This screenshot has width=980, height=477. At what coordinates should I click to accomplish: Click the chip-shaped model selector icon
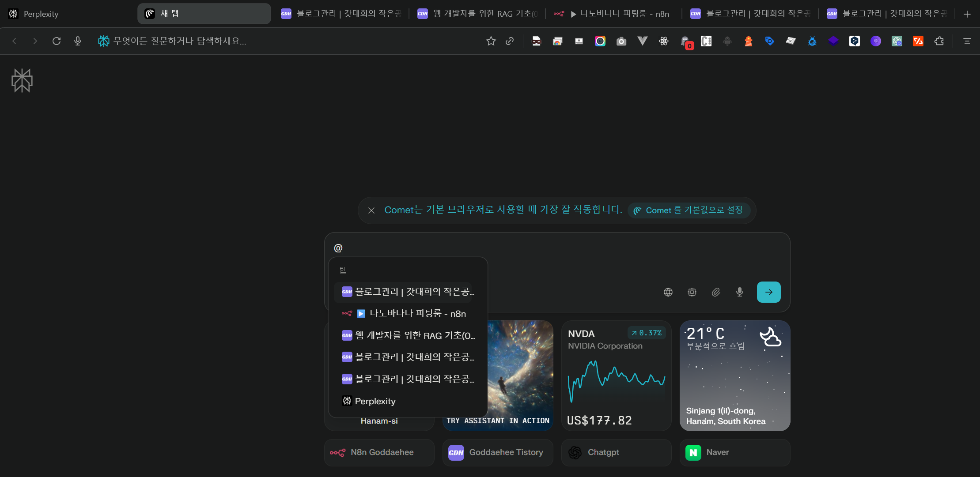[x=692, y=292]
